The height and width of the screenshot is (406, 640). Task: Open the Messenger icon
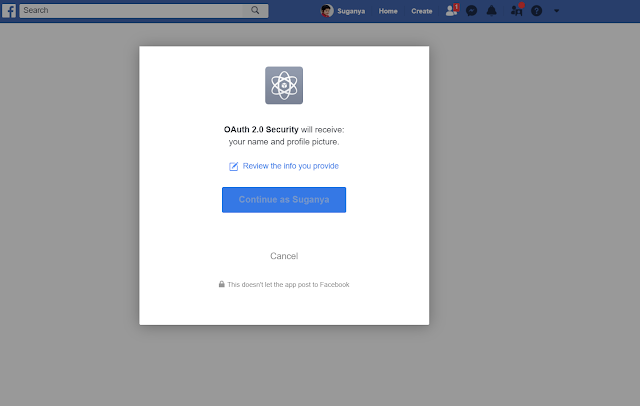[471, 11]
